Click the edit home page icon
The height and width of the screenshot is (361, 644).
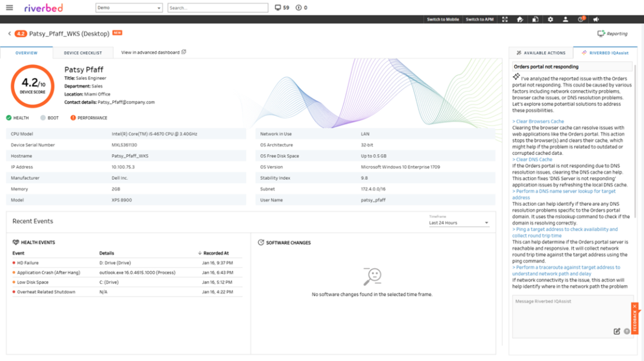[520, 19]
